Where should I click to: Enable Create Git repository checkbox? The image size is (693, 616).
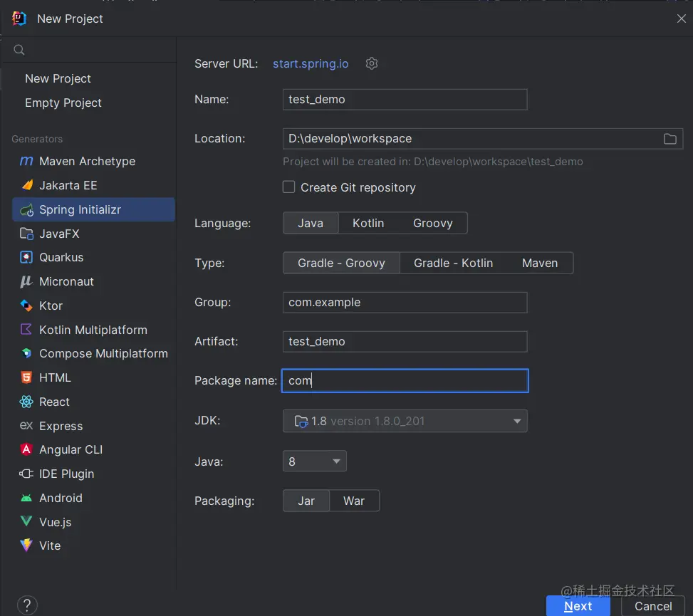pyautogui.click(x=288, y=187)
